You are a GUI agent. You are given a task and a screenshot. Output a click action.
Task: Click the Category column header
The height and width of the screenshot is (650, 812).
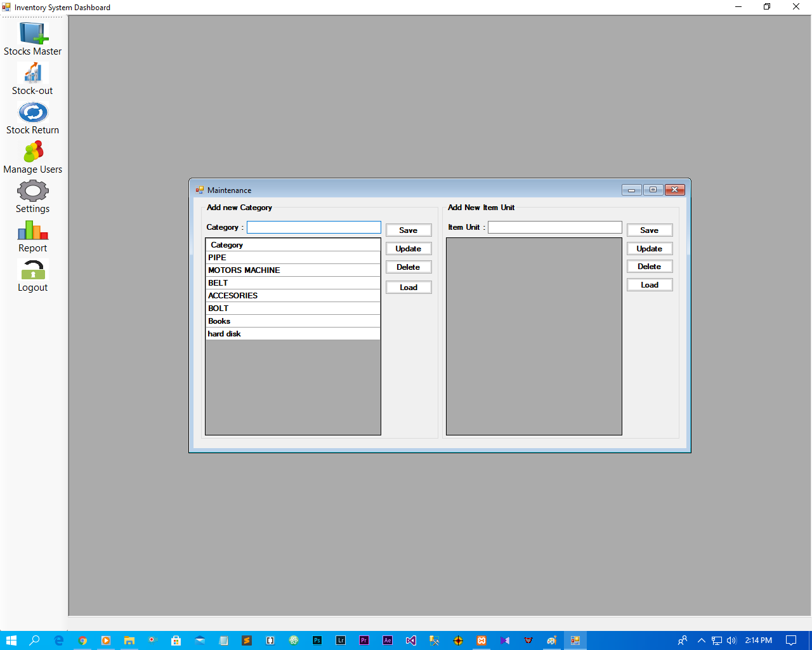(x=292, y=245)
